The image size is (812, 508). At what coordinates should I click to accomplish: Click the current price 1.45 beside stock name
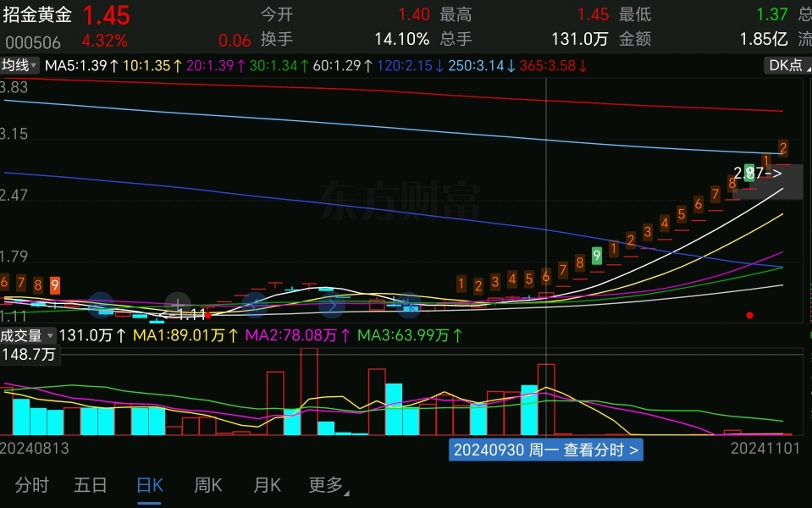pyautogui.click(x=106, y=15)
